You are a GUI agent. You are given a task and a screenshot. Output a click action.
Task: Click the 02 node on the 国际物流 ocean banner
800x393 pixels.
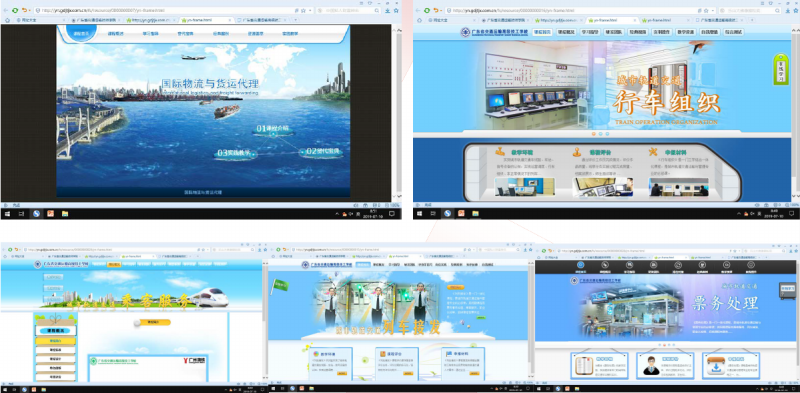(x=321, y=152)
